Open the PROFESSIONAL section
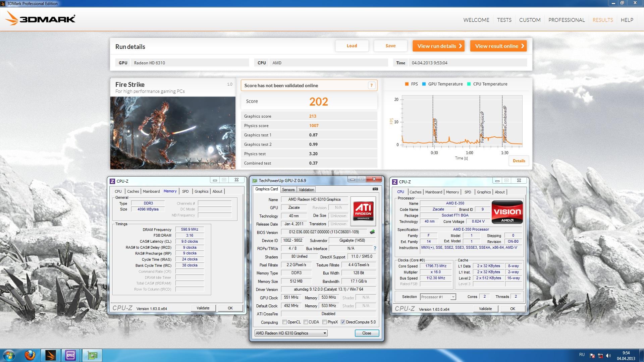The width and height of the screenshot is (644, 362). point(567,20)
